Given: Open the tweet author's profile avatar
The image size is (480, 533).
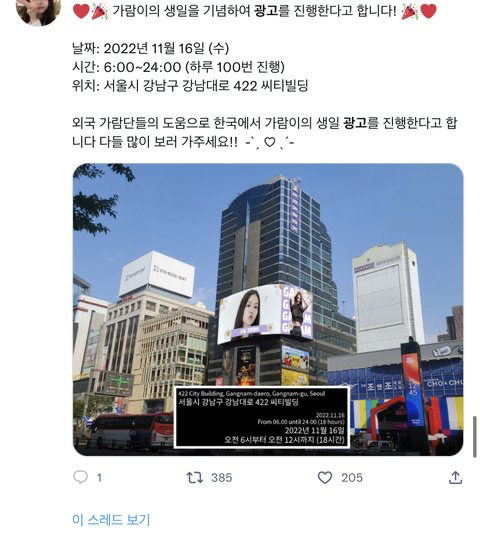Looking at the screenshot, I should [x=38, y=10].
